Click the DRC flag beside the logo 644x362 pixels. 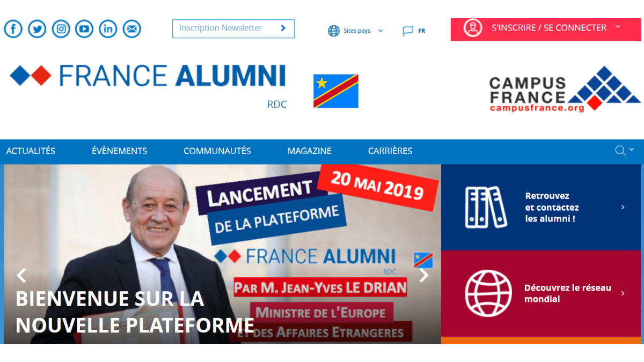336,91
